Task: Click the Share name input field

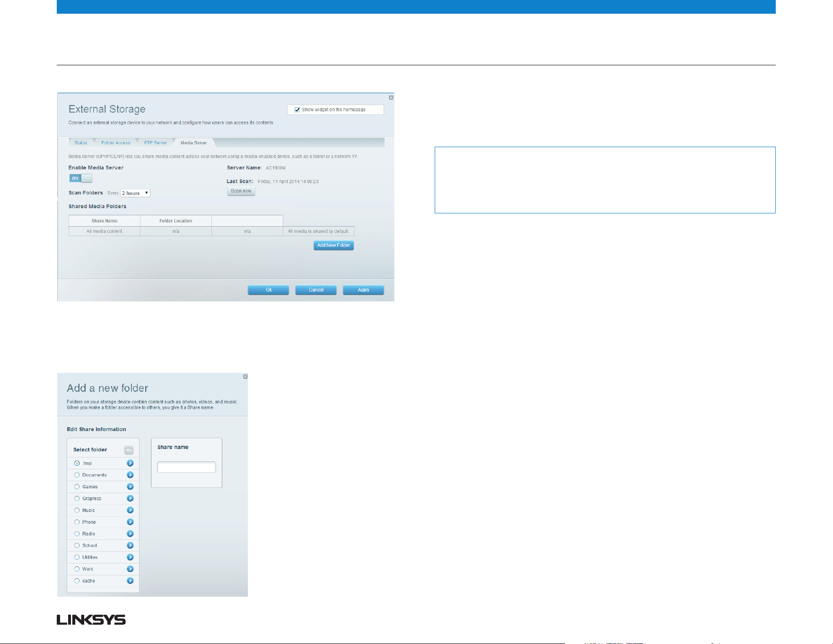Action: tap(186, 467)
